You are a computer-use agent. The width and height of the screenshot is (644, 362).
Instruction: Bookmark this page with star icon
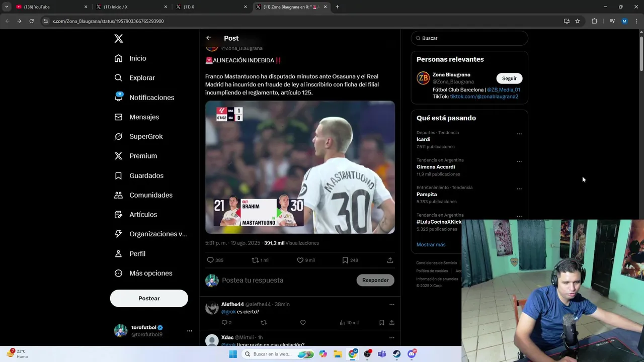(x=578, y=21)
